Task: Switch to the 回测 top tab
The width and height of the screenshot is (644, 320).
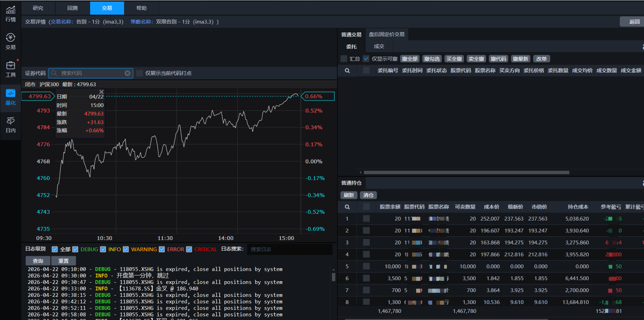Action: point(72,8)
